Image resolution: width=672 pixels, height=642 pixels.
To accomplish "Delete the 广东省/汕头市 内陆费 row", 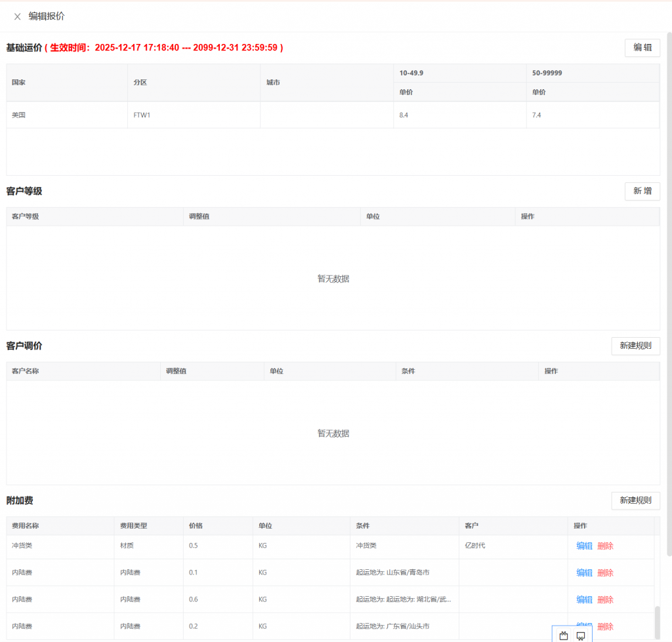I will (x=605, y=626).
